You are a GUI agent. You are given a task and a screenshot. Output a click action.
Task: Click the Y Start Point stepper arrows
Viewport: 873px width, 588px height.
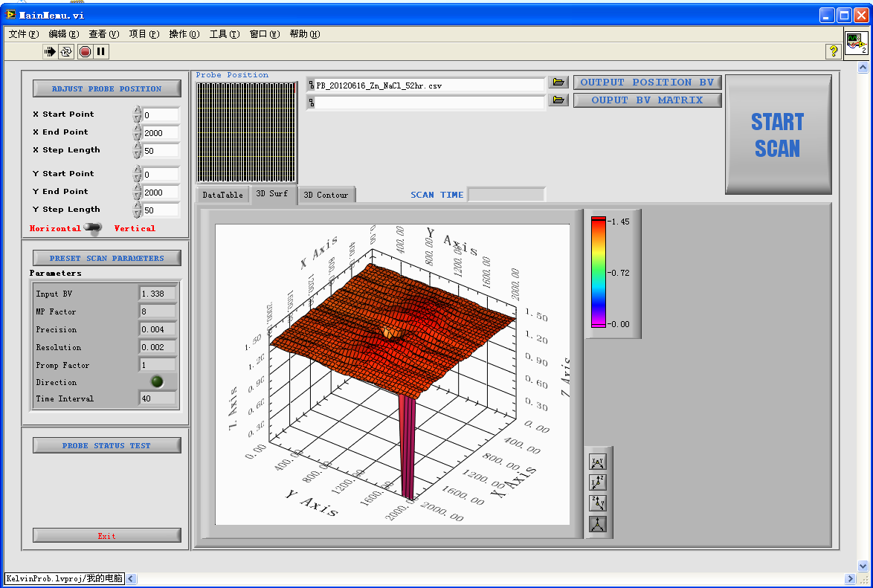coord(137,174)
